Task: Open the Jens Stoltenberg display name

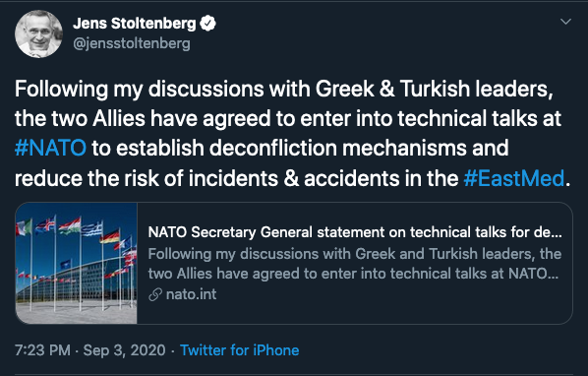Action: click(135, 24)
